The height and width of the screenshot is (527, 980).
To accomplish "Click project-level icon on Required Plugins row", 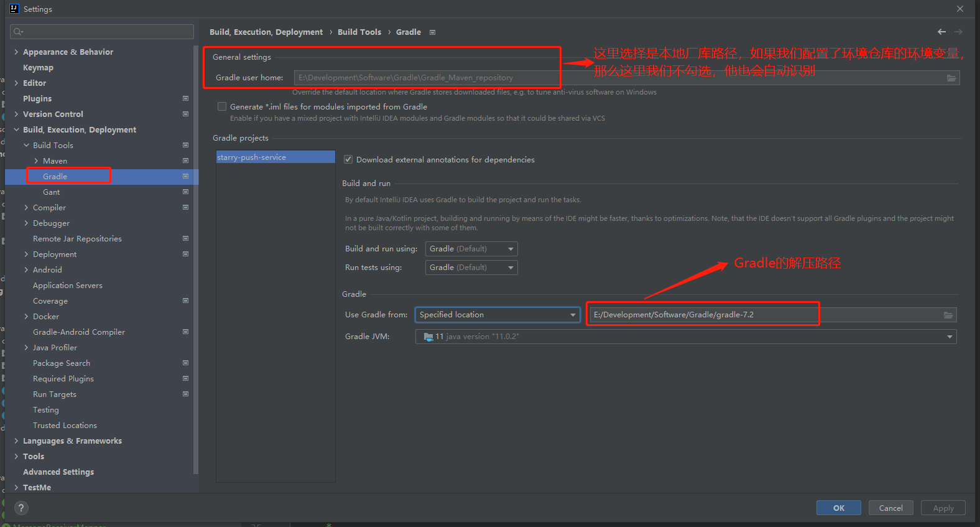I will 185,378.
